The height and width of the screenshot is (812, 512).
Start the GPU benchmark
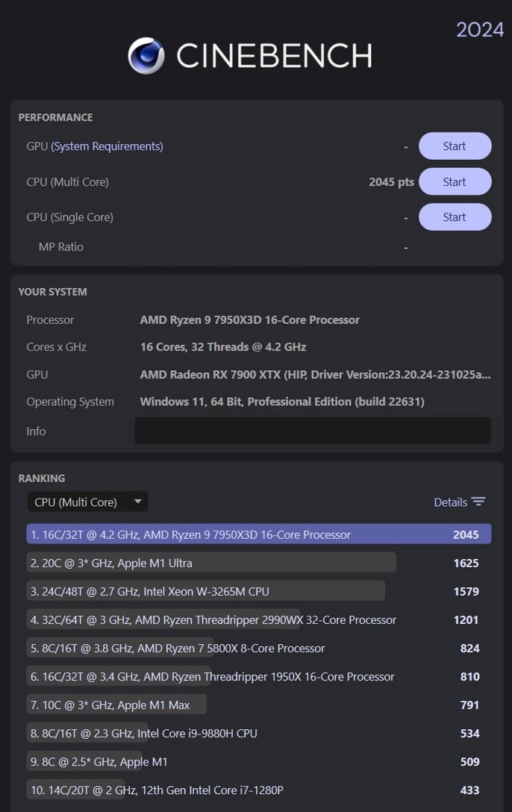point(455,146)
